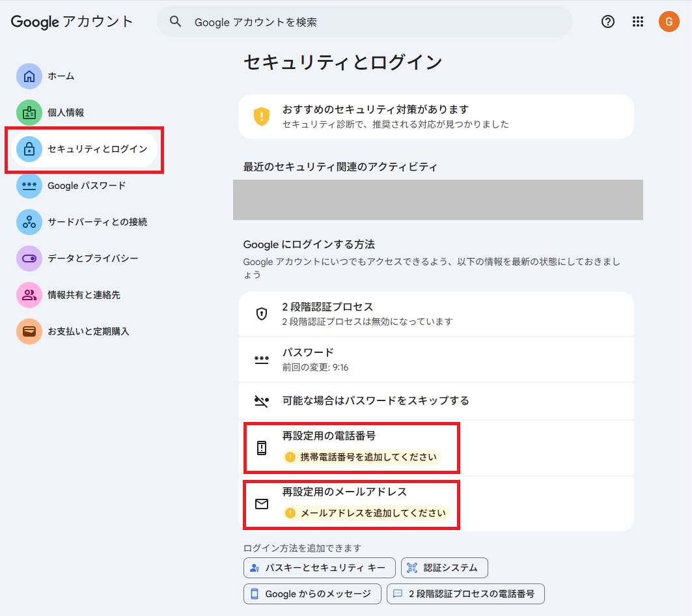
Task: Click the サードパーティとの接続 sidebar icon
Action: [29, 222]
